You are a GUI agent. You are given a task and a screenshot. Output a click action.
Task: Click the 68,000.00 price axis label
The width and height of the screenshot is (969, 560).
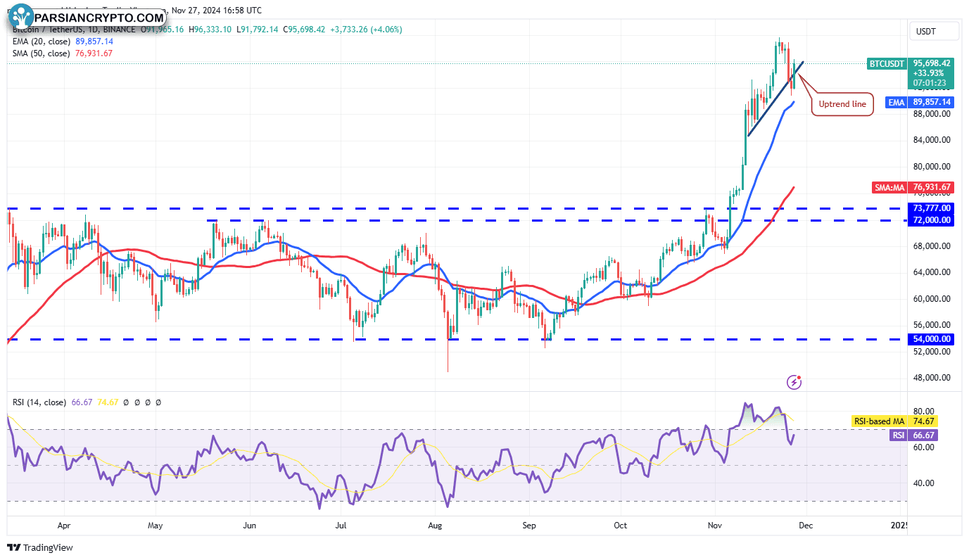(932, 246)
